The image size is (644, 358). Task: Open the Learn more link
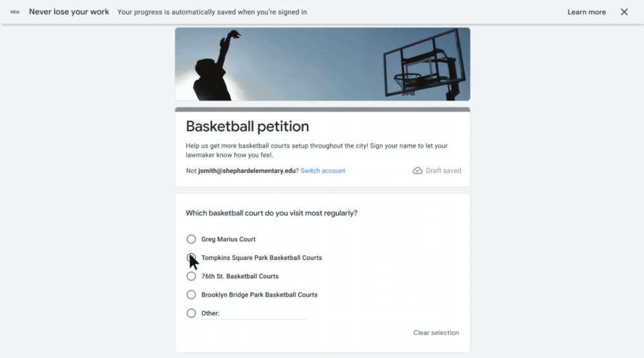point(586,12)
